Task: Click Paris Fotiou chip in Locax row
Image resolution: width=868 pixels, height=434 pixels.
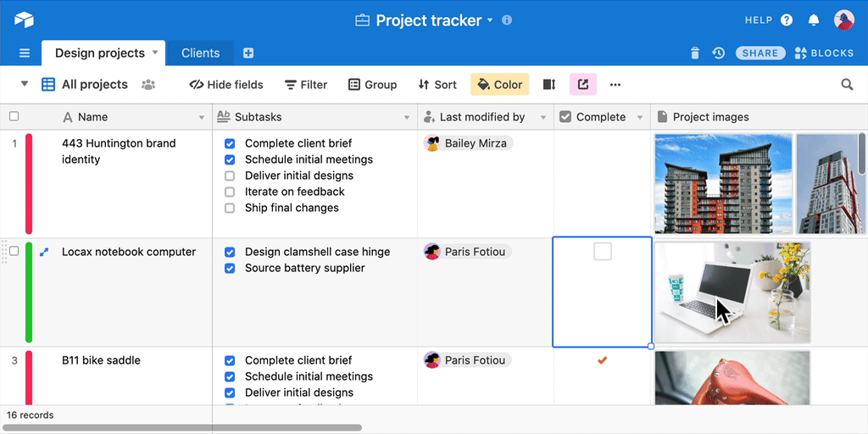Action: [467, 252]
